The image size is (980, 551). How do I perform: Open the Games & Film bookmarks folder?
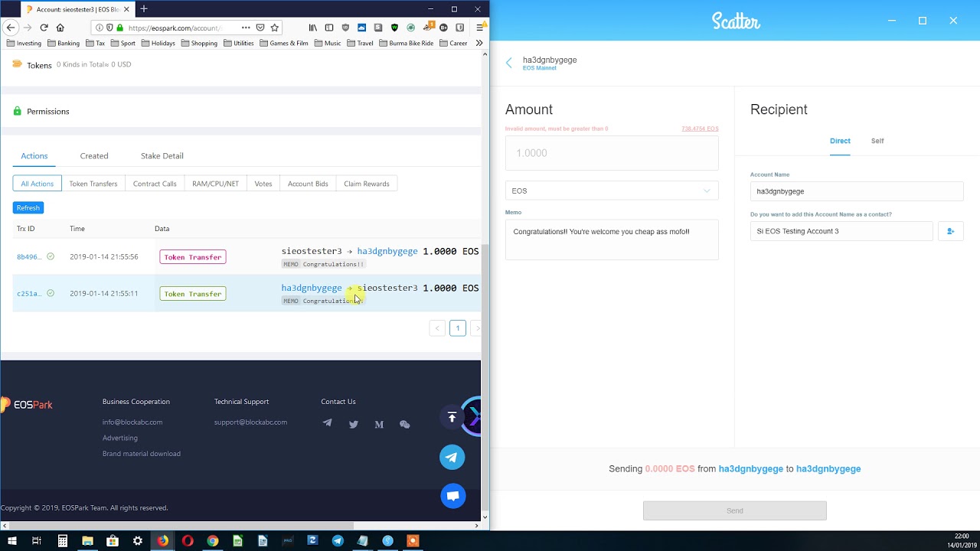coord(284,43)
